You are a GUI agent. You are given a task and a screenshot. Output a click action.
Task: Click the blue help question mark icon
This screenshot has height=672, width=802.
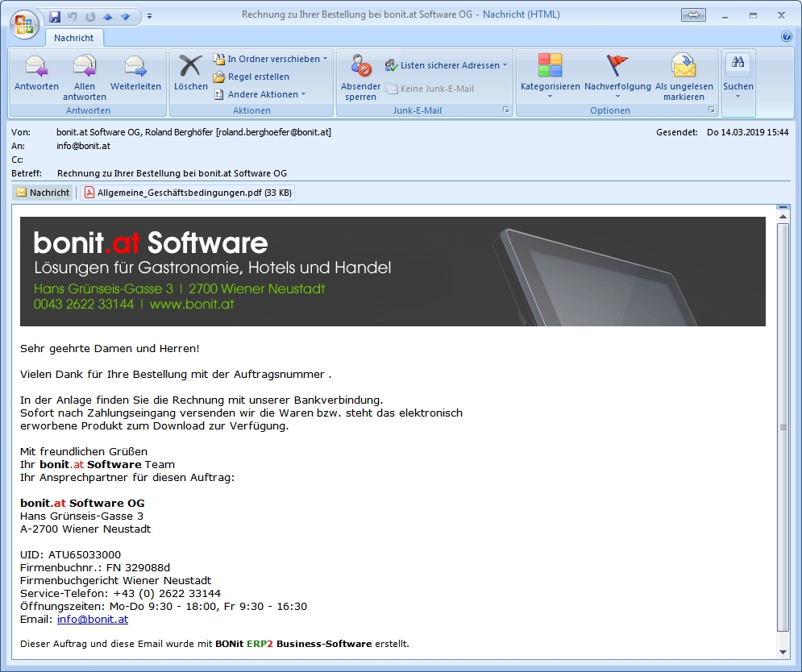[x=787, y=36]
